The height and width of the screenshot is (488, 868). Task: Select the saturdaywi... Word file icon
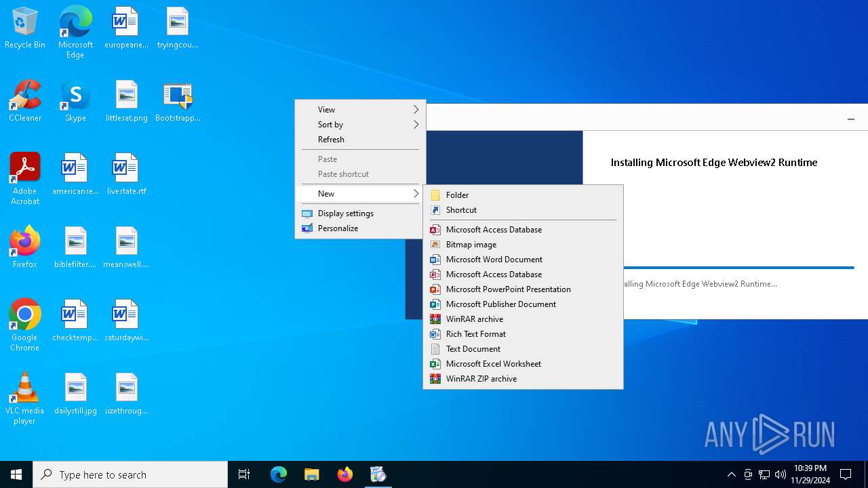coord(126,321)
